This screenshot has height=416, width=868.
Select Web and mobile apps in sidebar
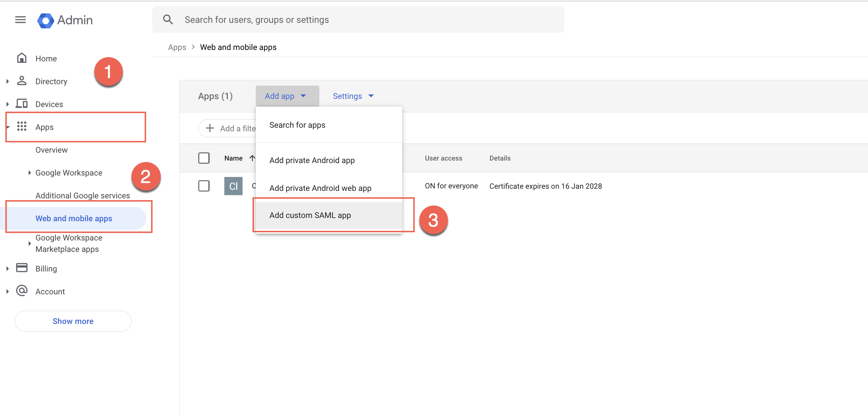coord(74,218)
